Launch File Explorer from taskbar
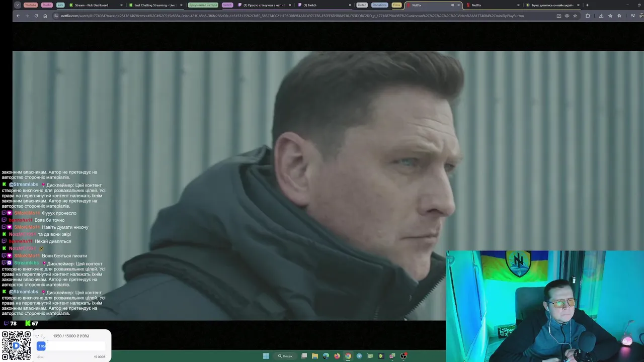This screenshot has height=362, width=644. click(x=315, y=356)
